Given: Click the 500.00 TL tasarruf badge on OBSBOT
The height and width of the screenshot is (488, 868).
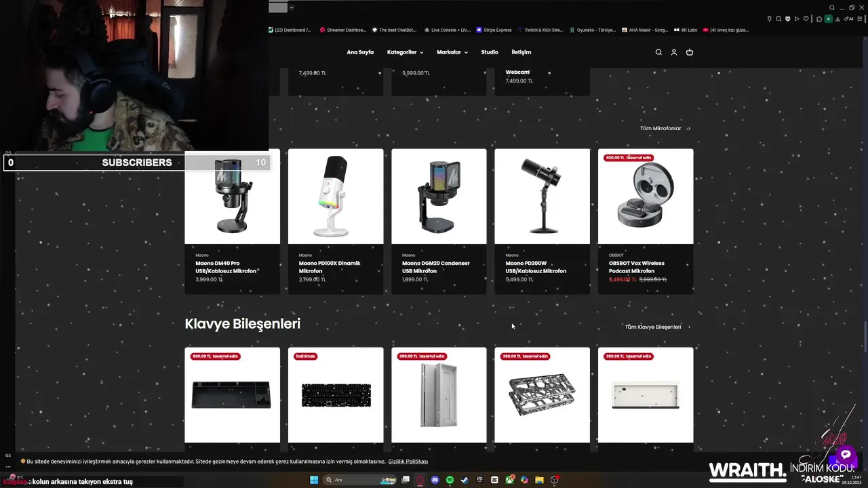Looking at the screenshot, I should click(x=629, y=157).
